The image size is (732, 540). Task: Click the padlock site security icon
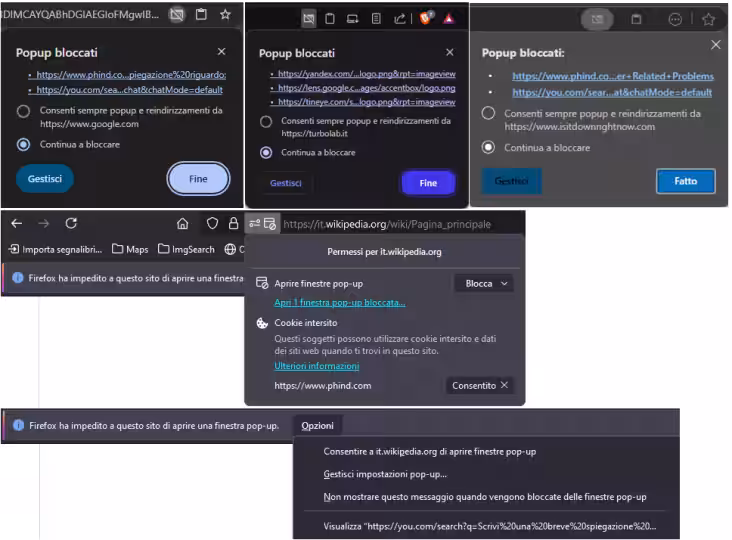[x=233, y=224]
